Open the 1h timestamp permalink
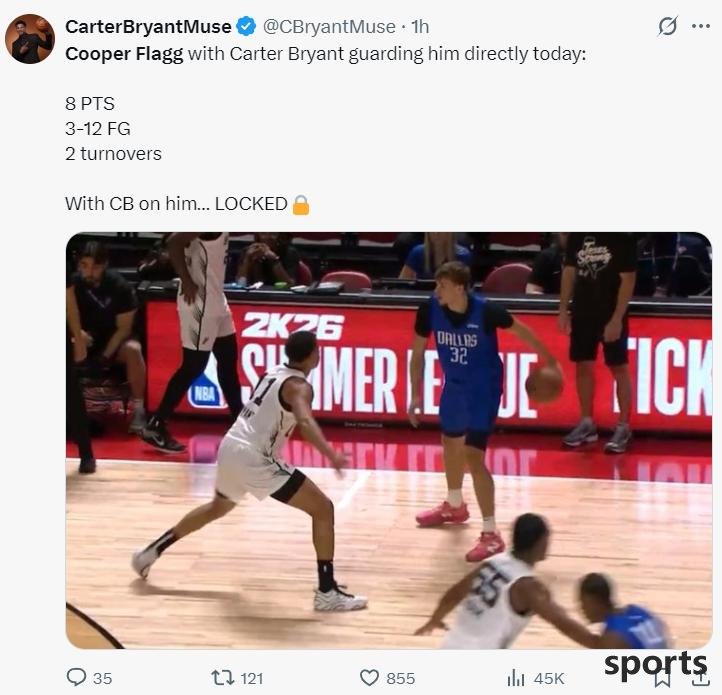 [x=420, y=27]
